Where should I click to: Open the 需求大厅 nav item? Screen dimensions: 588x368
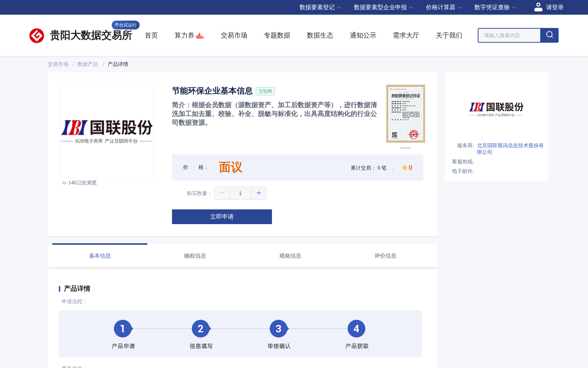tap(406, 35)
